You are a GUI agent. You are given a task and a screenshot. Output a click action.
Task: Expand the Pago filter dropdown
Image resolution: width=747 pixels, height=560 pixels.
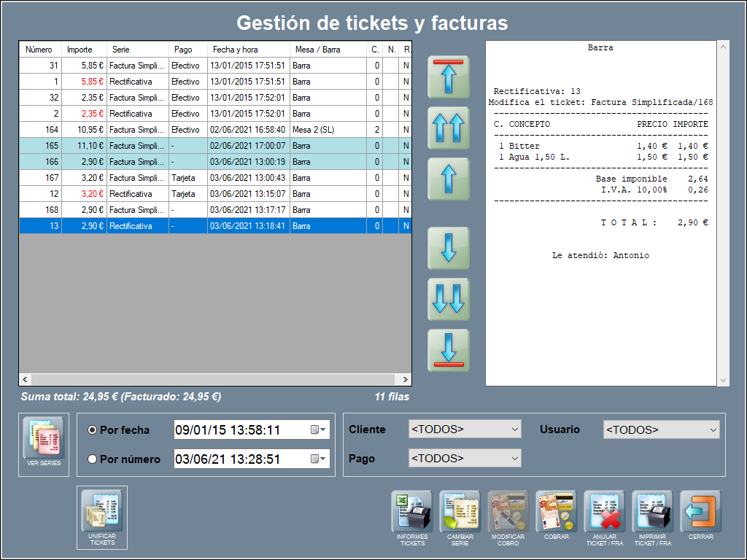[465, 459]
